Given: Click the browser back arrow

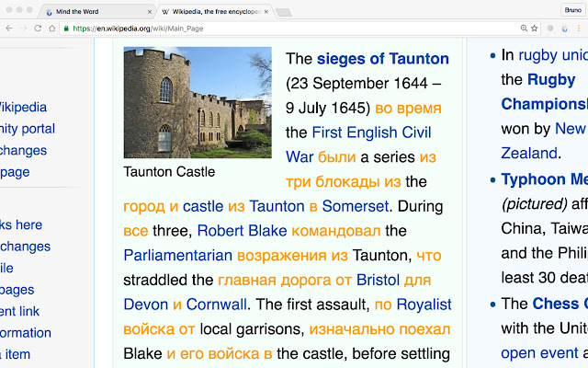Looking at the screenshot, I should 9,29.
